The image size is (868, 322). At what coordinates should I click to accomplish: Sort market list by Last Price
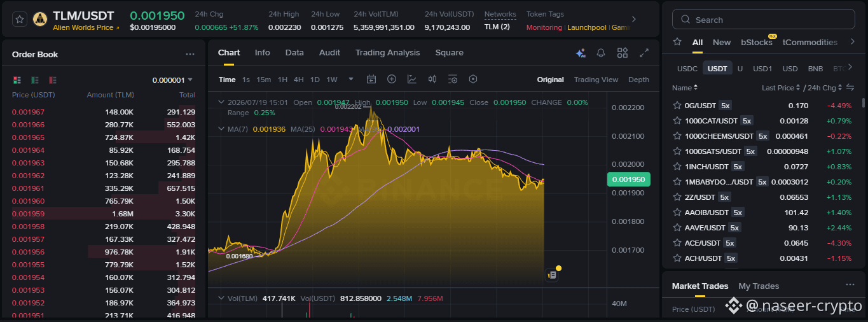coord(782,88)
